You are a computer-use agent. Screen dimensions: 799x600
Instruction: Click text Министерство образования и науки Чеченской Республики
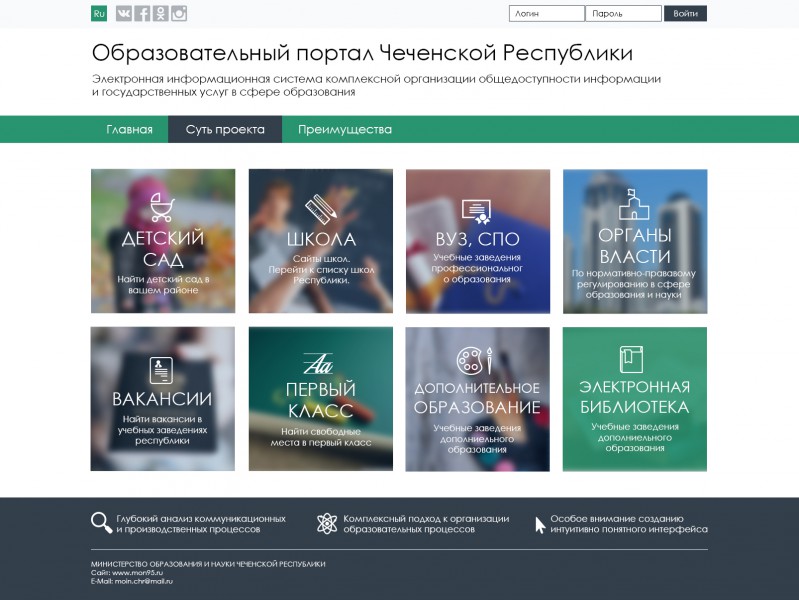(x=208, y=564)
